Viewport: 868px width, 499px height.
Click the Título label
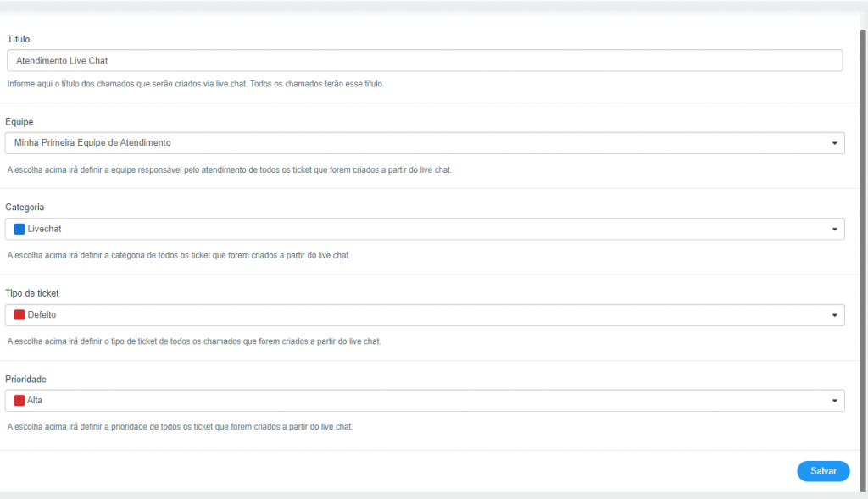coord(19,39)
